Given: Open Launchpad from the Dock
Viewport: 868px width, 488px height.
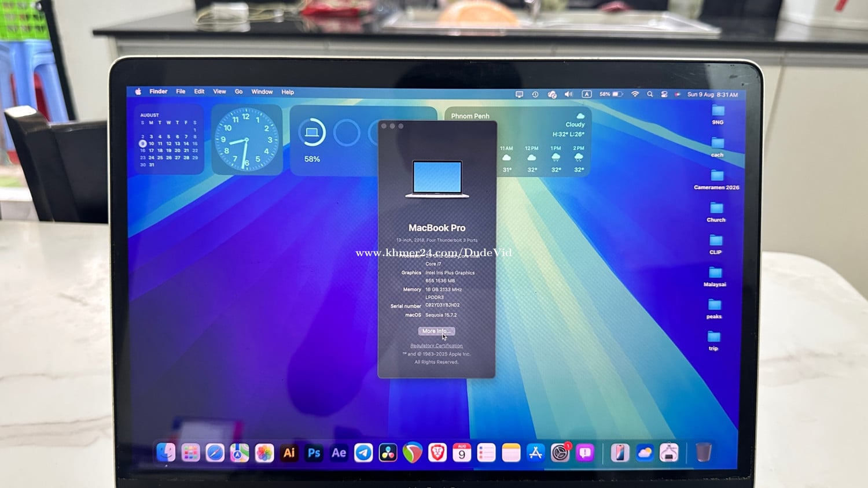Looking at the screenshot, I should coord(190,453).
